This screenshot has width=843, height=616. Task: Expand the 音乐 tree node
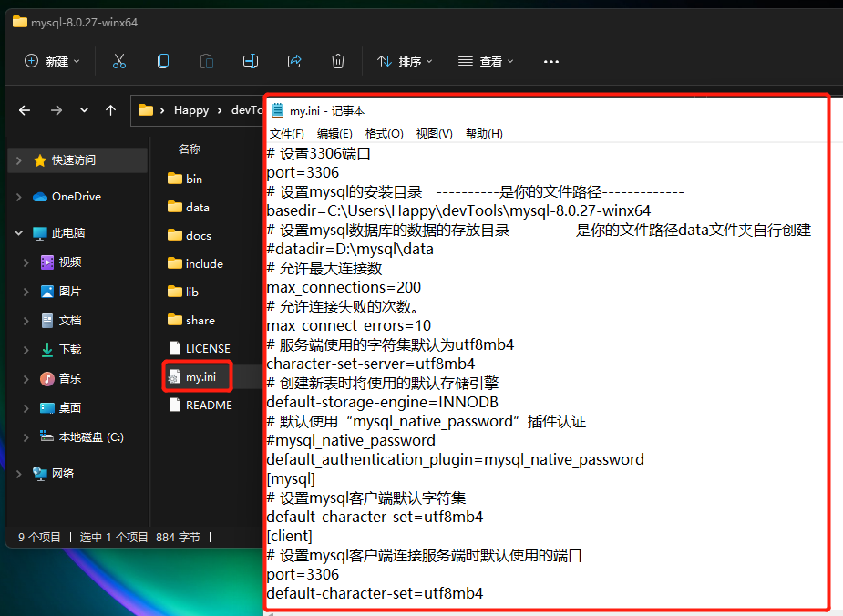(26, 378)
